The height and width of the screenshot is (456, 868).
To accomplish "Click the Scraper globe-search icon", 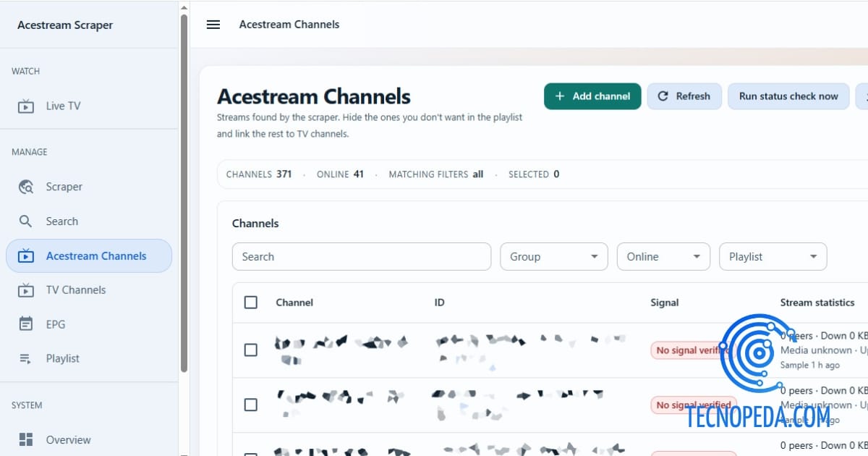I will pos(26,187).
